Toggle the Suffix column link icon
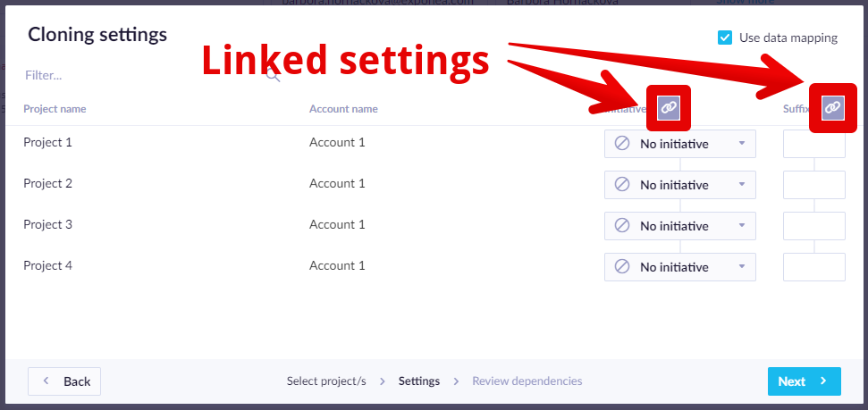Screen dimensions: 868x410 pyautogui.click(x=832, y=108)
